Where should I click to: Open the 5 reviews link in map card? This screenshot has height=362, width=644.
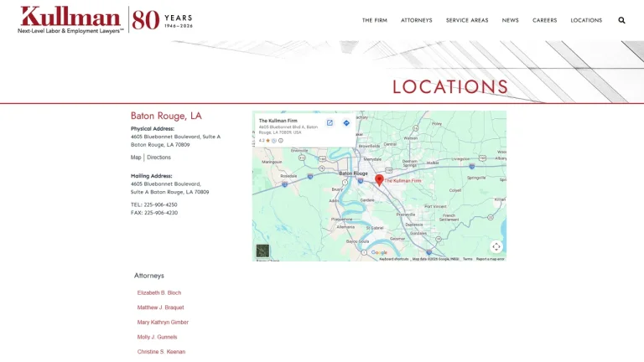(x=274, y=141)
